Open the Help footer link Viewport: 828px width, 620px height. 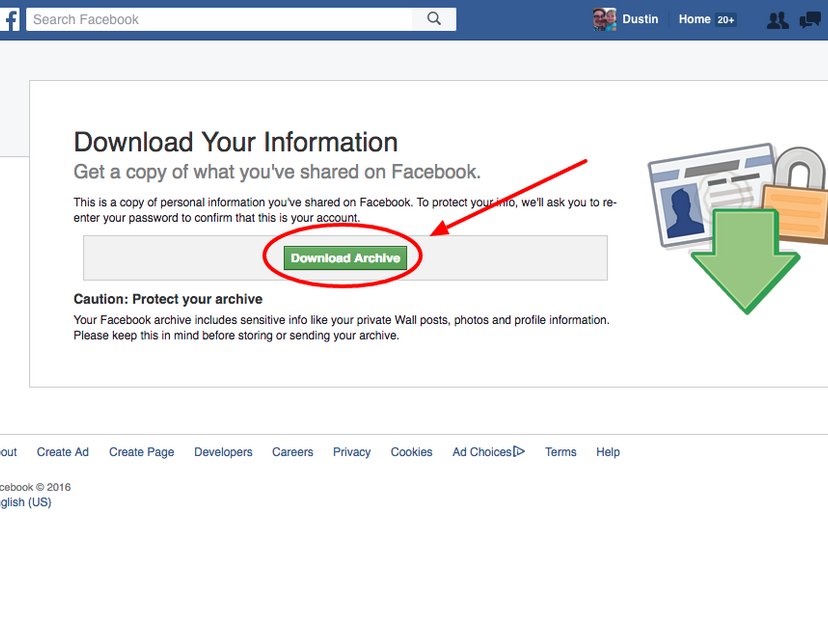pyautogui.click(x=608, y=452)
